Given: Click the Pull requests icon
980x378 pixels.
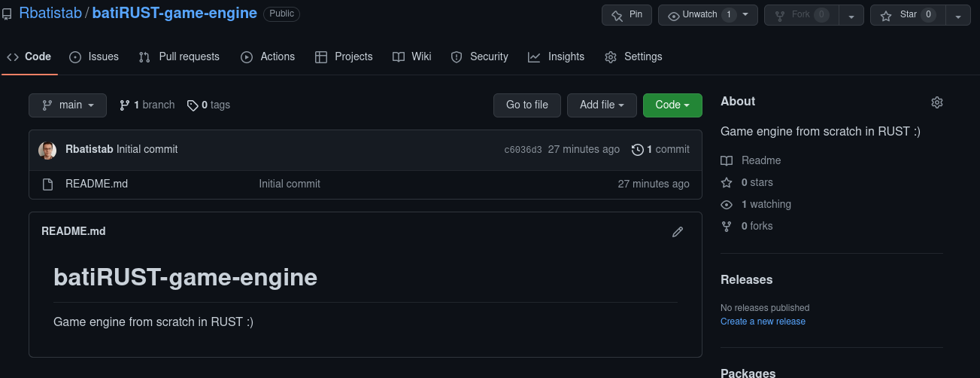Looking at the screenshot, I should pos(144,57).
